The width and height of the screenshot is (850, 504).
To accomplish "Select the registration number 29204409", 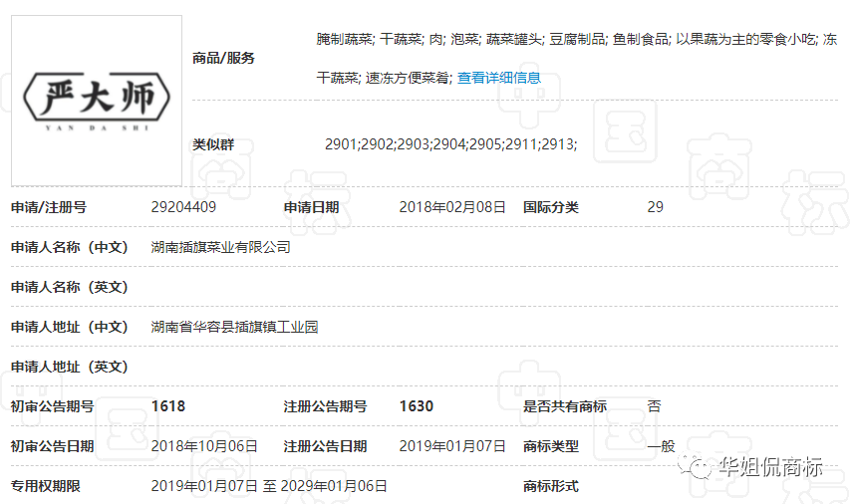I will pyautogui.click(x=183, y=207).
